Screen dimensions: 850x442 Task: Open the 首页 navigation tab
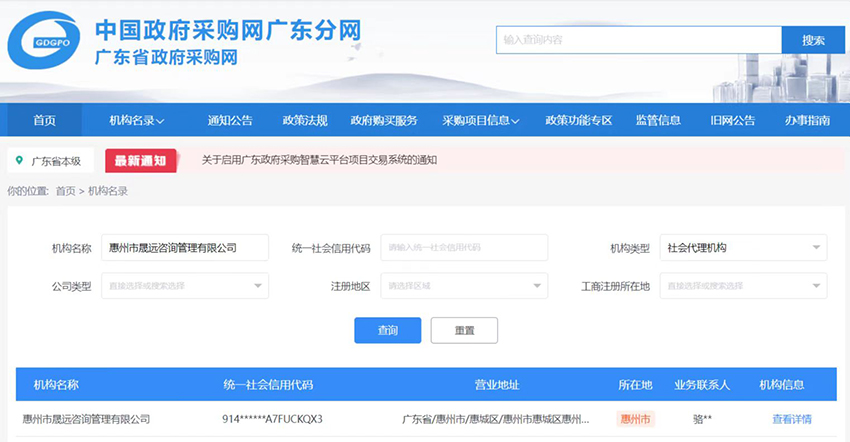click(x=44, y=120)
